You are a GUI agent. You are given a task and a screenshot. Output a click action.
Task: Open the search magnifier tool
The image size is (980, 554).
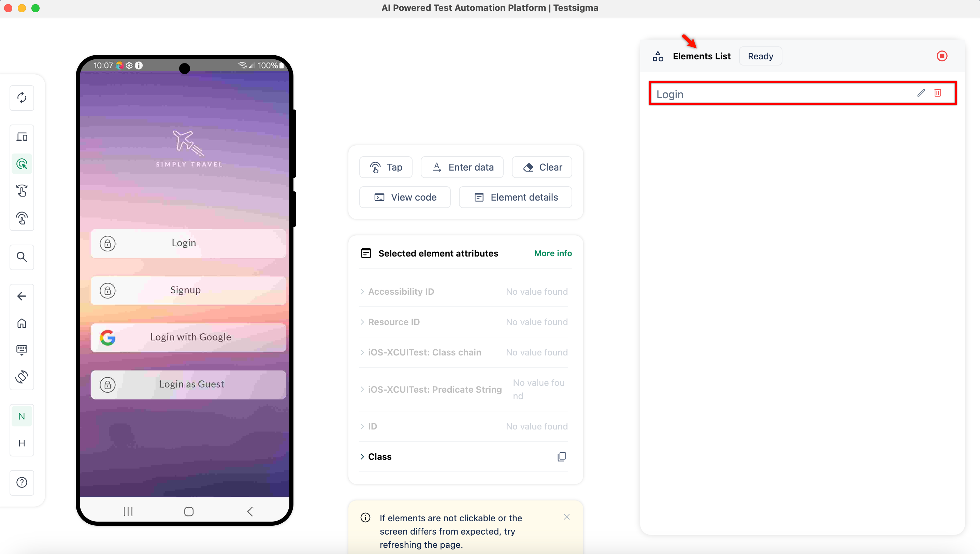(x=22, y=257)
